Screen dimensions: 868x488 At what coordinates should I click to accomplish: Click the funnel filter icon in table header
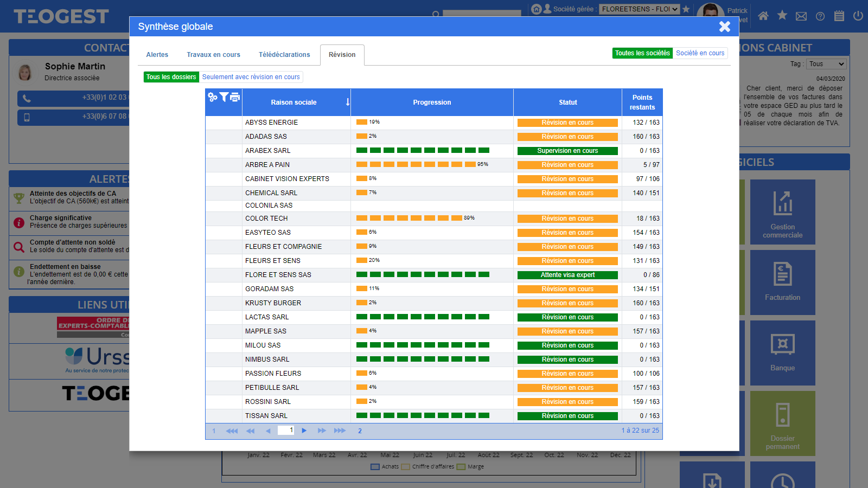tap(224, 97)
